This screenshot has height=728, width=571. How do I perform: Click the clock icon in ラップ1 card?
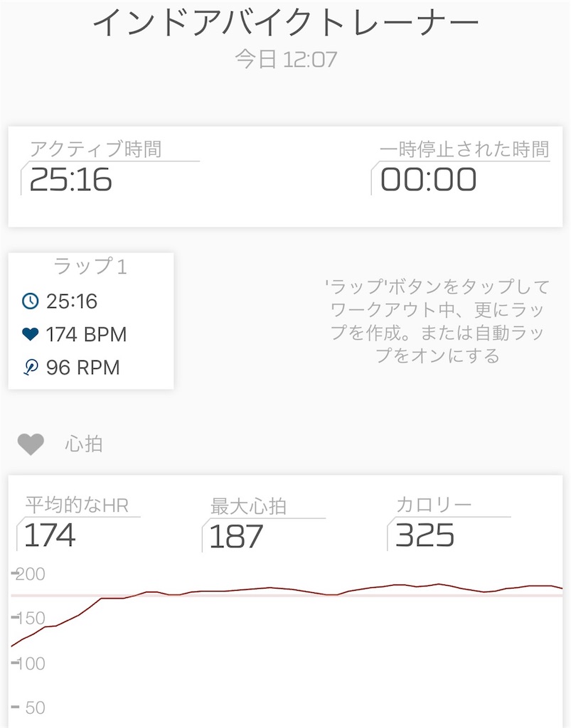(30, 301)
